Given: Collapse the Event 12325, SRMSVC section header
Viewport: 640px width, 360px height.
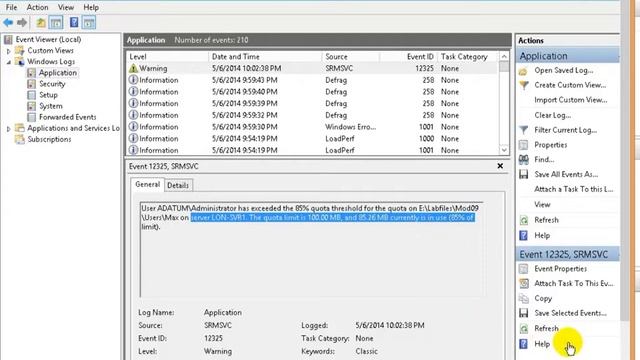Looking at the screenshot, I should tap(568, 254).
